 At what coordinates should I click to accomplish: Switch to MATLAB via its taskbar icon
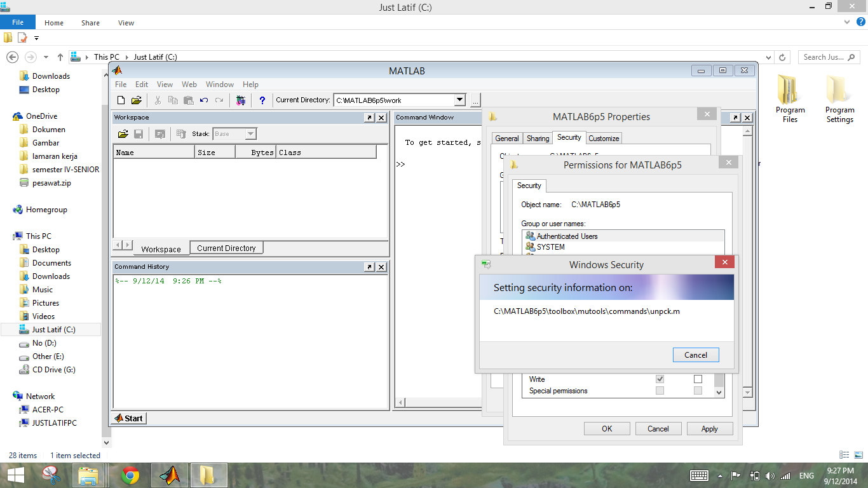tap(170, 475)
